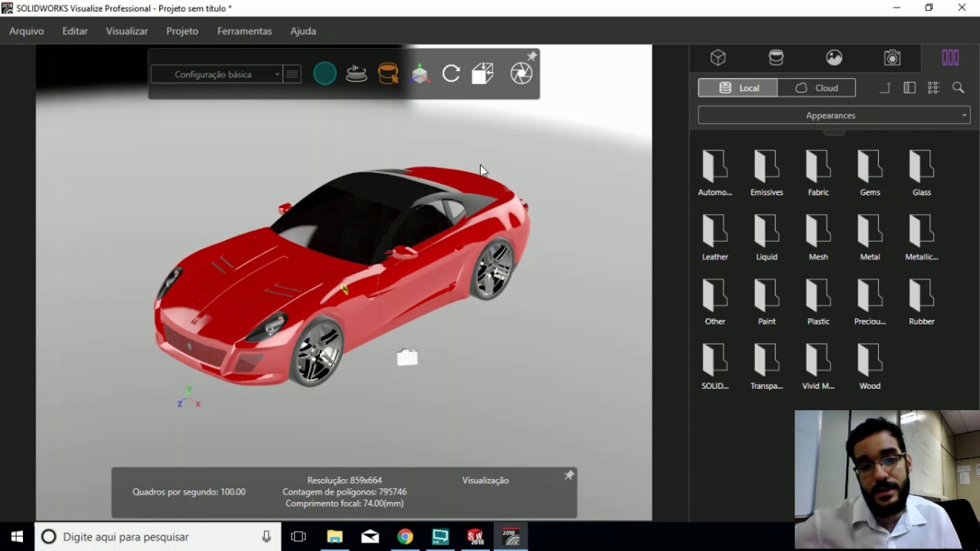980x551 pixels.
Task: Open the Fabric folder
Action: (x=818, y=173)
